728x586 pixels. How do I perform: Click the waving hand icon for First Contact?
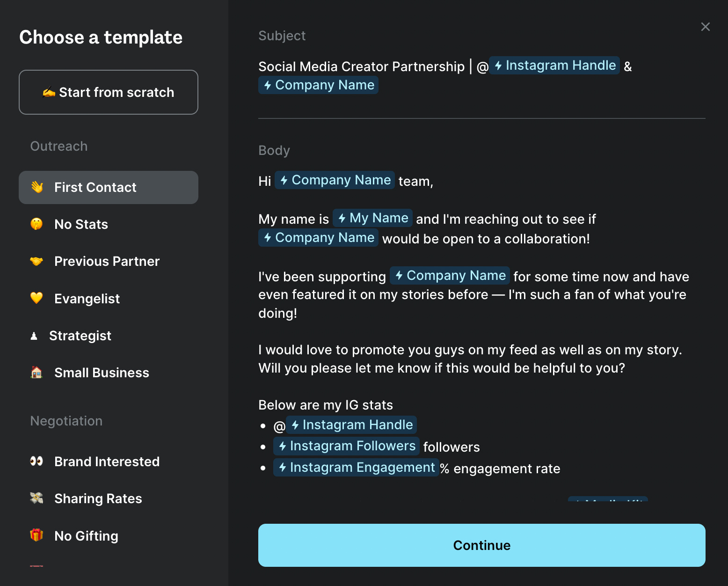click(37, 187)
